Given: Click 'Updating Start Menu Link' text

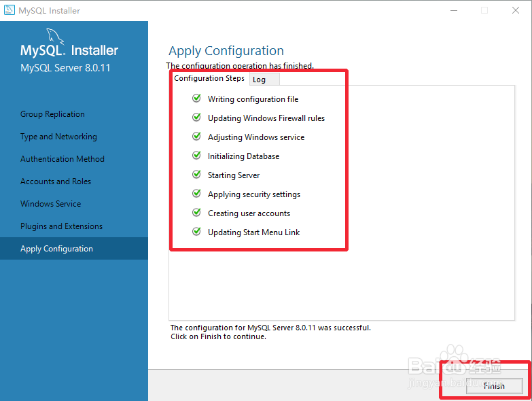Looking at the screenshot, I should pos(254,232).
